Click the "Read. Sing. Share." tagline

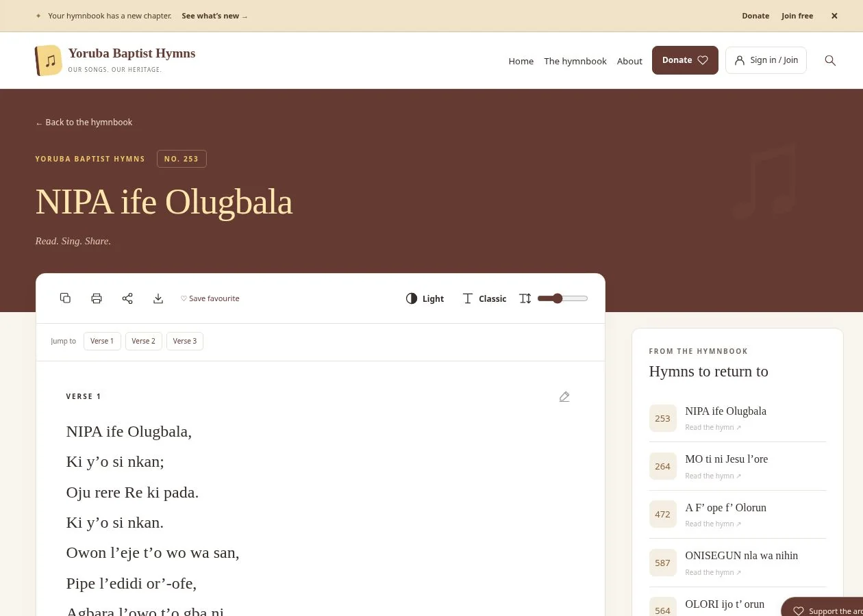[x=73, y=241]
